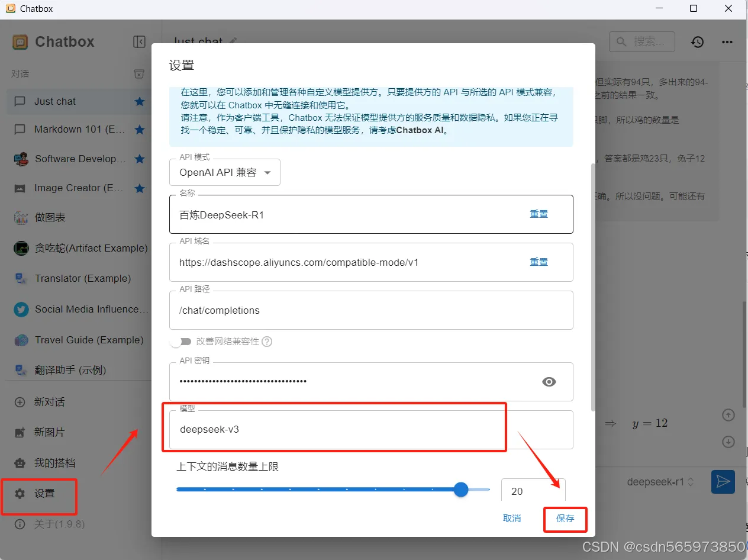Click the Chatbox logo in sidebar
This screenshot has width=748, height=560.
tap(20, 42)
